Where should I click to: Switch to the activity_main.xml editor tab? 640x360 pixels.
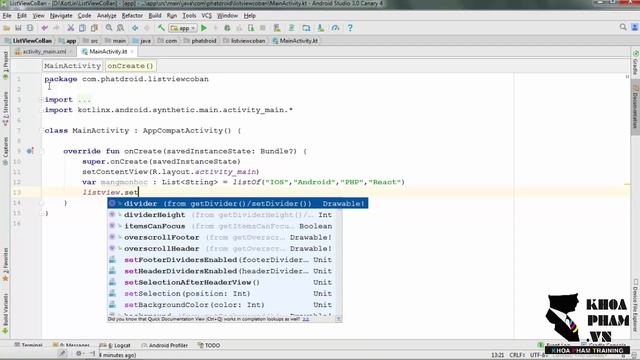pos(44,52)
